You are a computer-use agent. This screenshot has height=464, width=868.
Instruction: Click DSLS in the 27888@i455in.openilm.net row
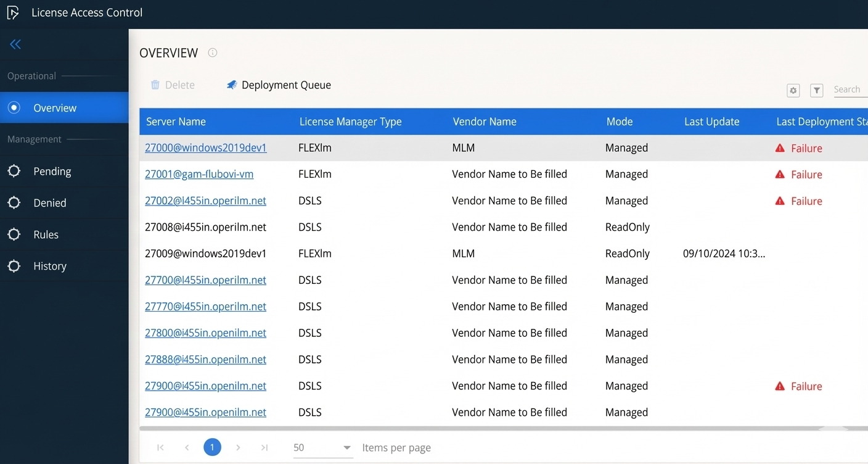(x=310, y=360)
